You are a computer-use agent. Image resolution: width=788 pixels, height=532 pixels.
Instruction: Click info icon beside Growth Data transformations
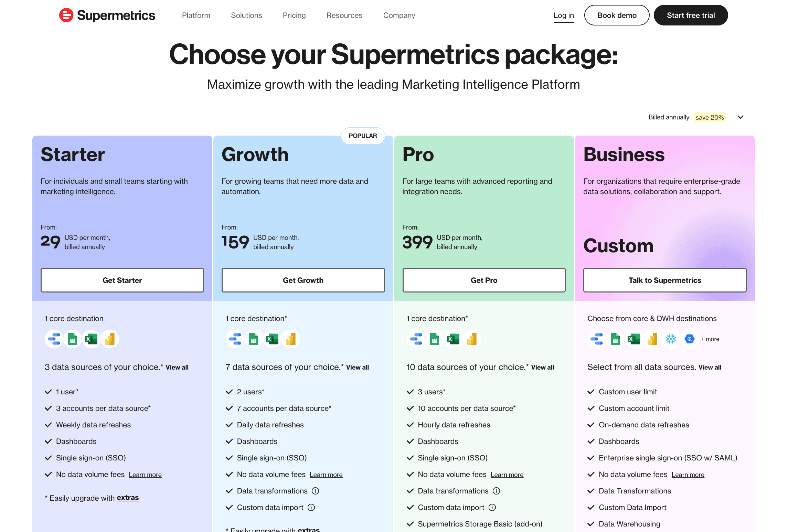[315, 491]
